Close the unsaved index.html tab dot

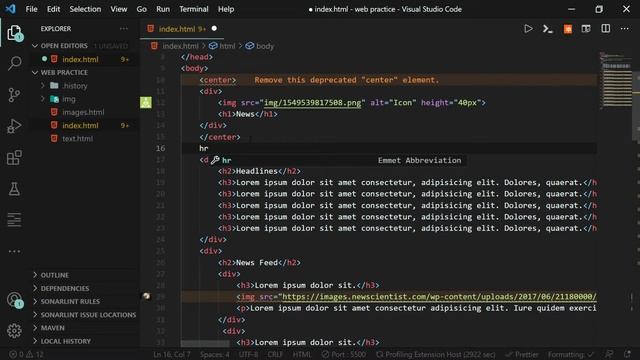214,29
